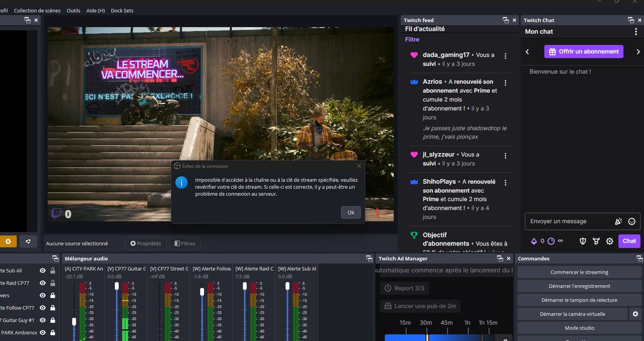Click the transition icon beside orange gear
The width and height of the screenshot is (644, 341).
pyautogui.click(x=28, y=241)
